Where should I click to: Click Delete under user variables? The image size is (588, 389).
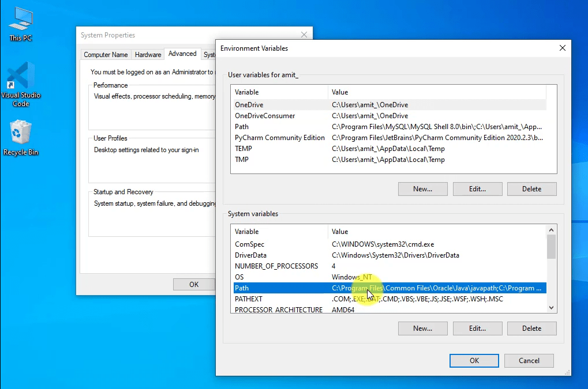coord(531,188)
